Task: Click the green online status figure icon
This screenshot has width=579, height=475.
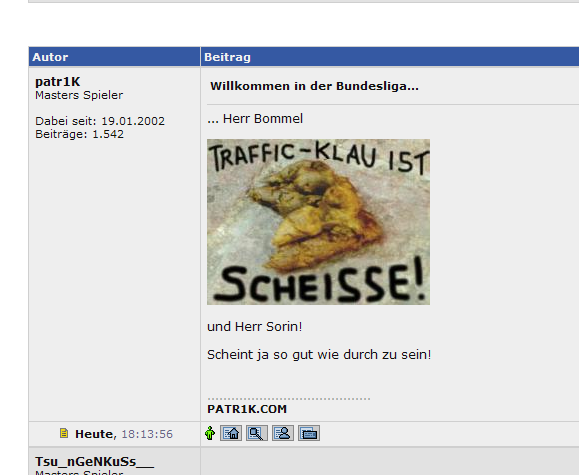Action: point(210,433)
